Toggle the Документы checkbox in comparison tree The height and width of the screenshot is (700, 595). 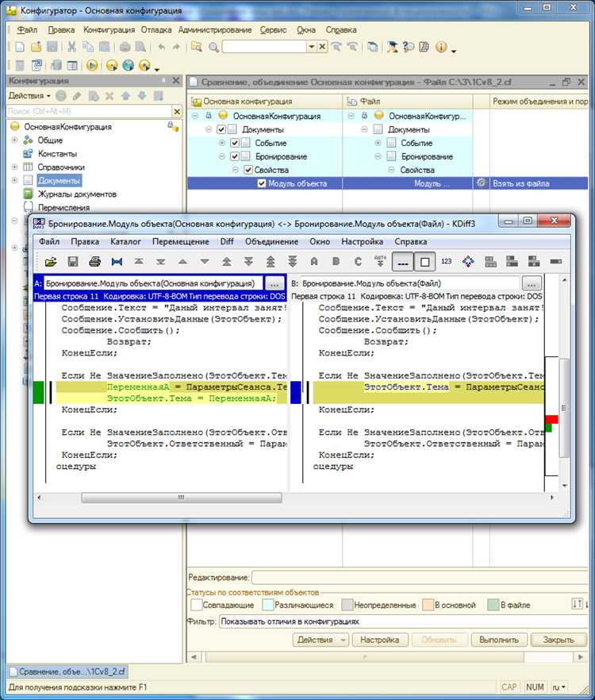coord(221,129)
